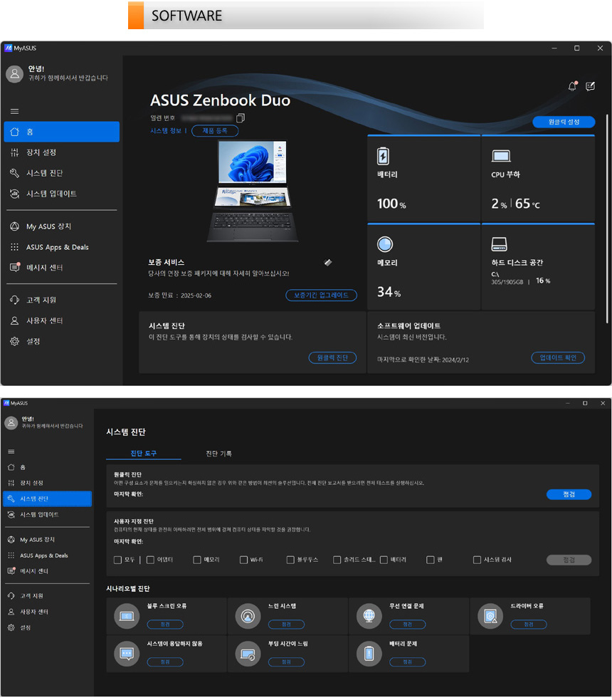
Task: Collapse the sidebar using the top window hamburger
Action: point(14,111)
